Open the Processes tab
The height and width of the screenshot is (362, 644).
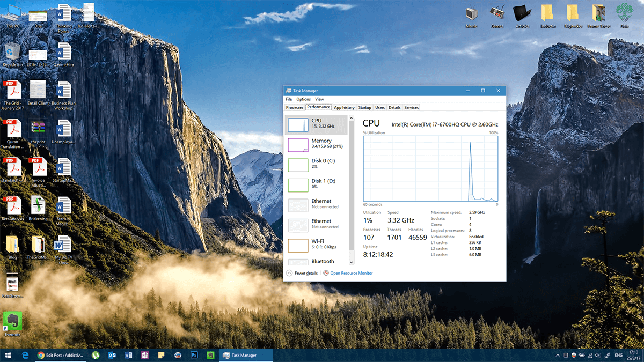click(295, 108)
